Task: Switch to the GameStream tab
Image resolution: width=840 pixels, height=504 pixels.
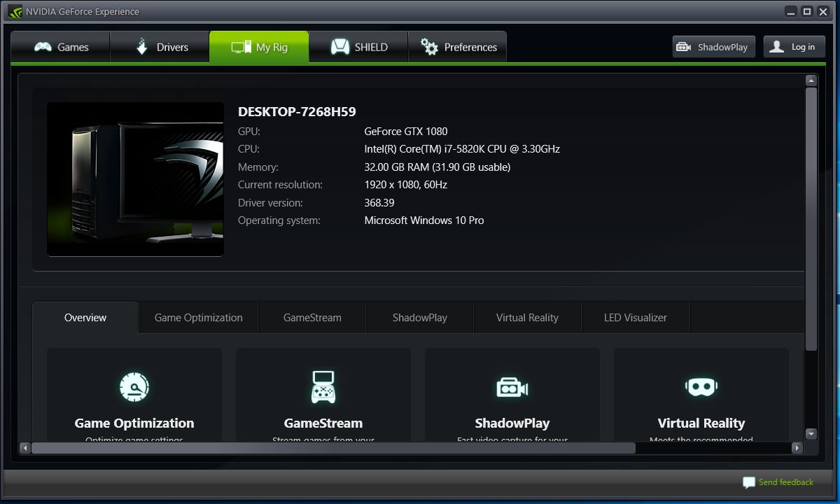Action: (x=311, y=317)
